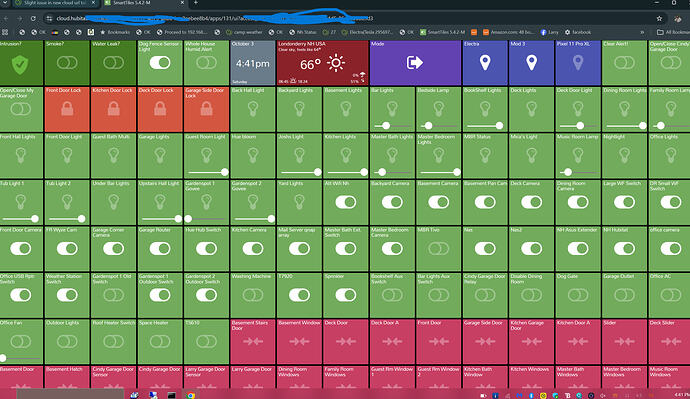Click the Front Door contact sensor icon
This screenshot has width=690, height=399.
click(x=438, y=341)
